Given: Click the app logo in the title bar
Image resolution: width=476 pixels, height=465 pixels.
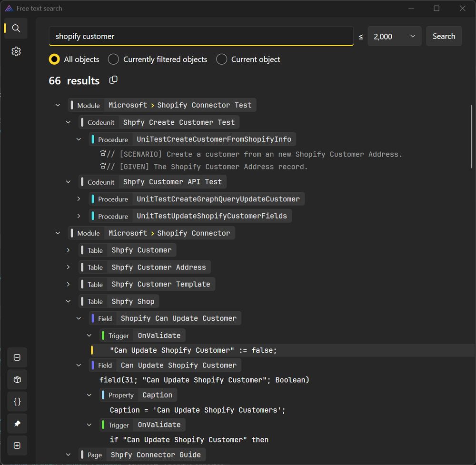Looking at the screenshot, I should pyautogui.click(x=9, y=8).
